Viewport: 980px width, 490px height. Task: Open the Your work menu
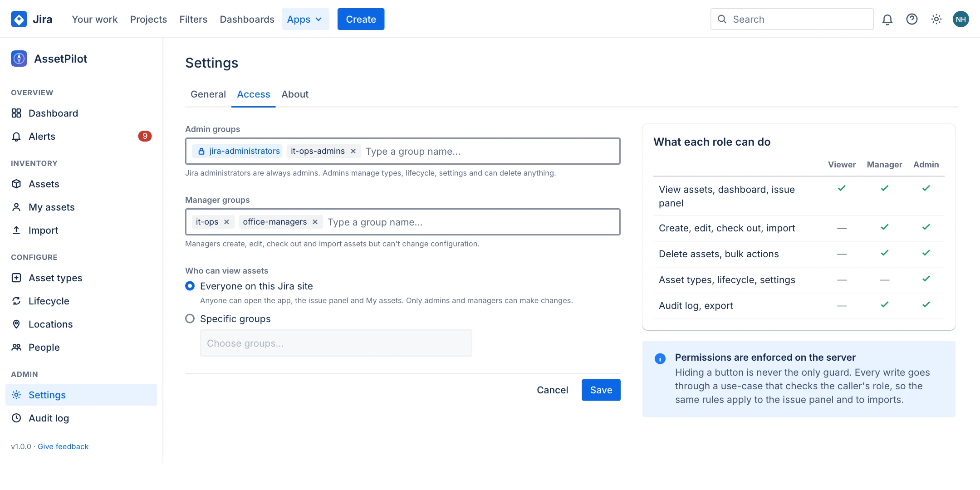pyautogui.click(x=94, y=19)
